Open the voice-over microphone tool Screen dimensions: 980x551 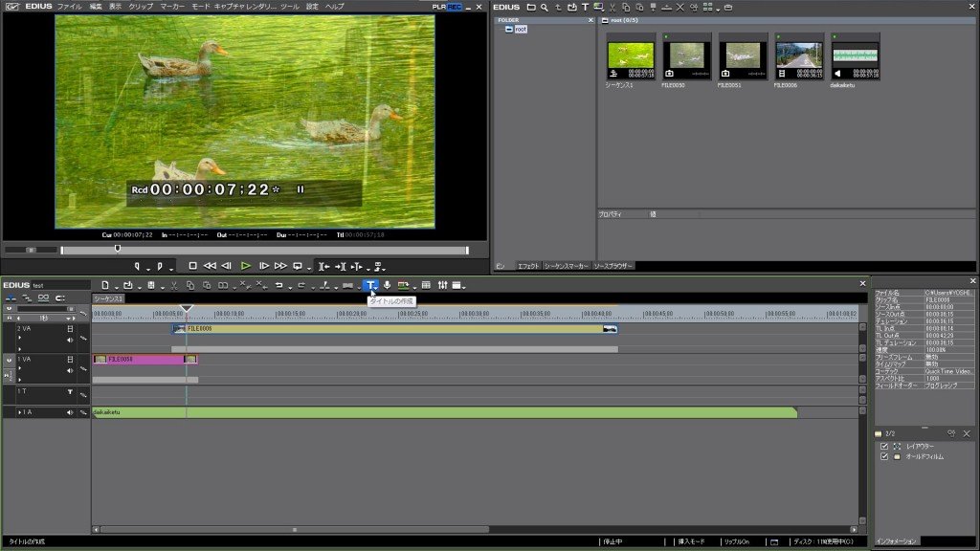click(x=388, y=285)
